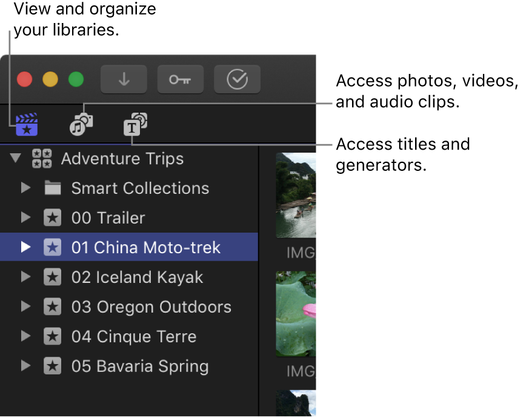Click the yellow minimize window button

click(x=50, y=79)
